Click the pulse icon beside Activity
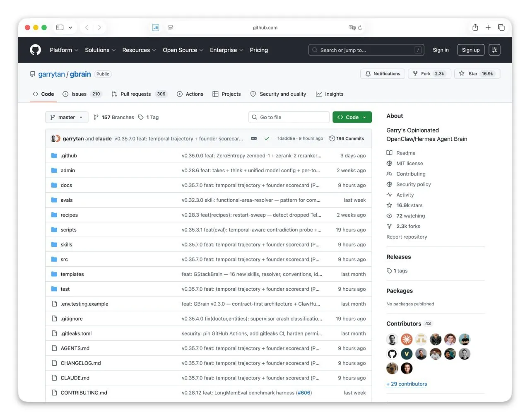The image size is (530, 420). [x=389, y=195]
